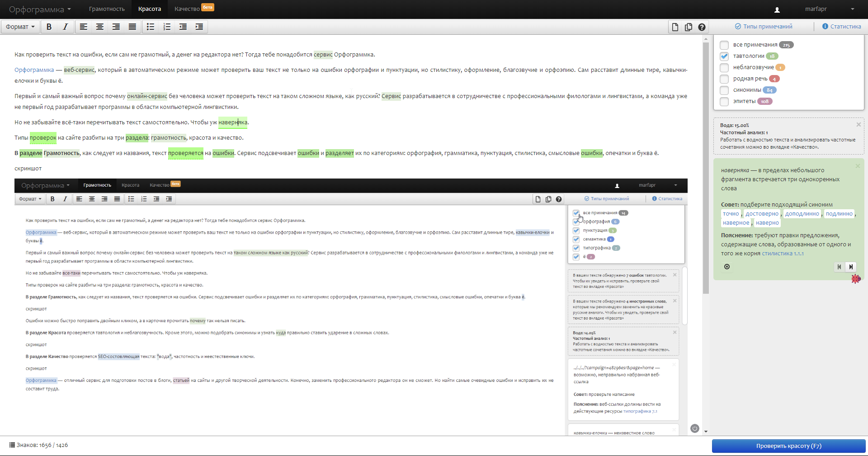Viewport: 868px width, 456px height.
Task: Choose the synonym "точно"
Action: [731, 214]
